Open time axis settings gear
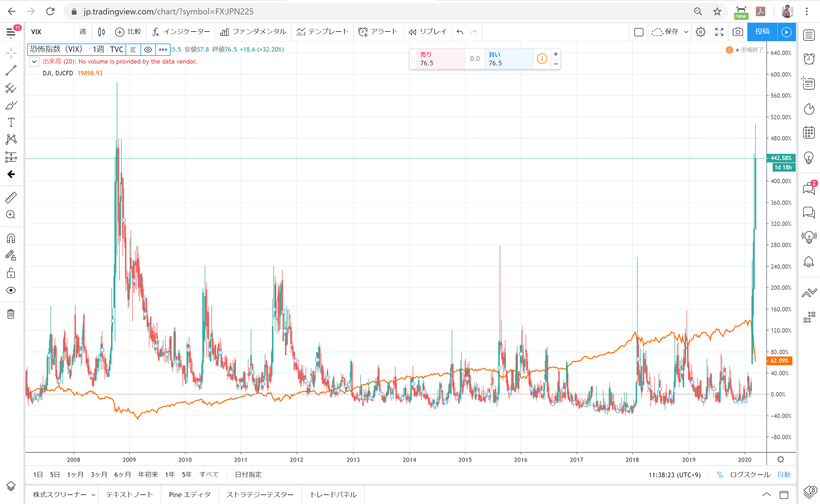 (781, 460)
